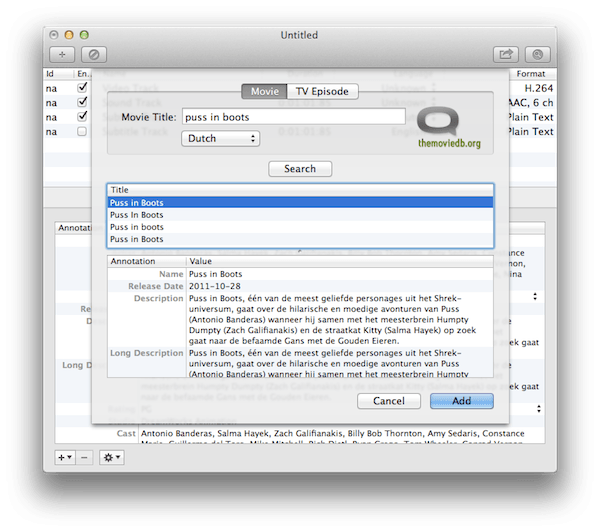600x532 pixels.
Task: Uncheck the first track enabled checkbox
Action: (x=82, y=88)
